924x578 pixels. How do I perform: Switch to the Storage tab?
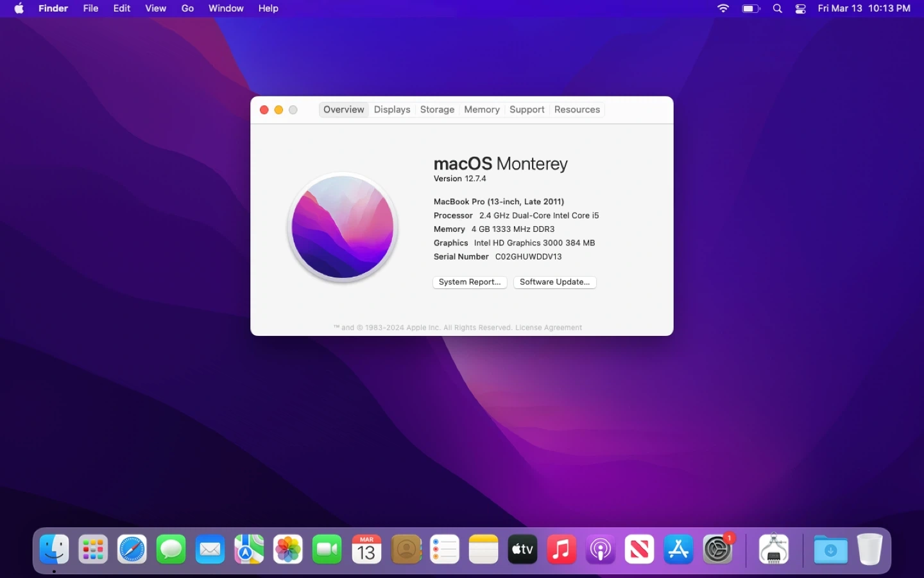tap(437, 110)
